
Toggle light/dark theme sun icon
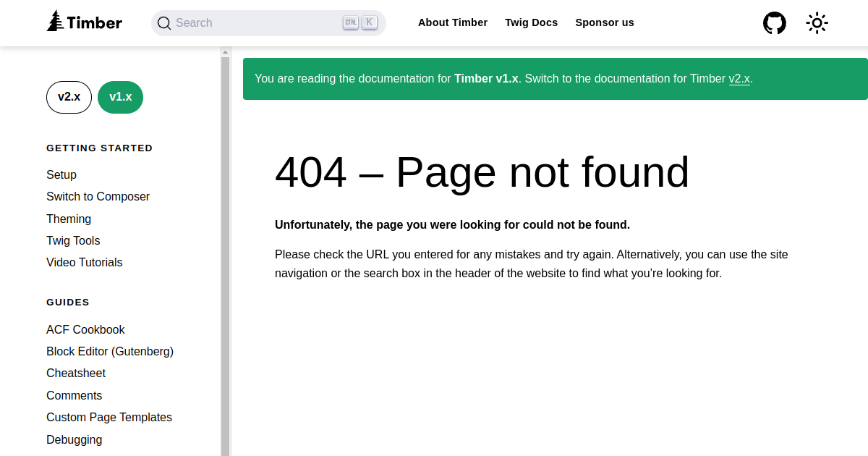817,23
